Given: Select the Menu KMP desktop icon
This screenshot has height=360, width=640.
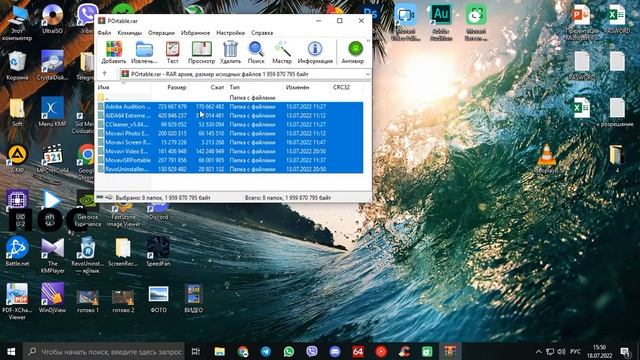Looking at the screenshot, I should [52, 112].
